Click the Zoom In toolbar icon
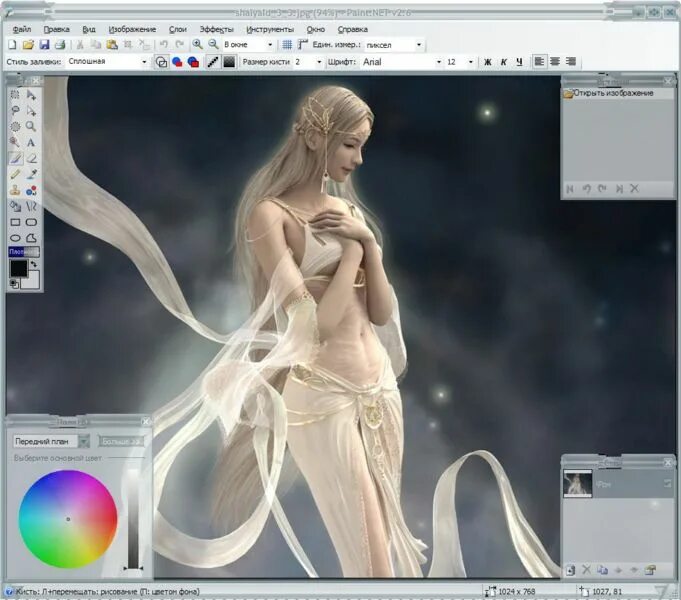 tap(197, 44)
